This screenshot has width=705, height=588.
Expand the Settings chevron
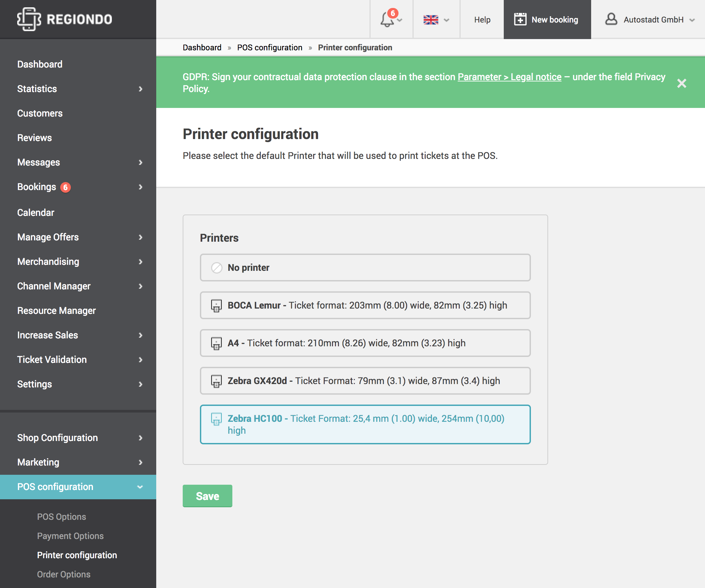140,384
